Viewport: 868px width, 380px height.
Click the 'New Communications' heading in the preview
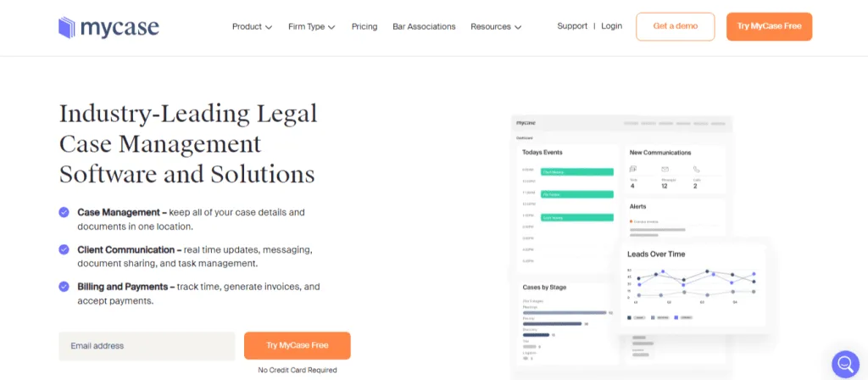[x=660, y=153]
